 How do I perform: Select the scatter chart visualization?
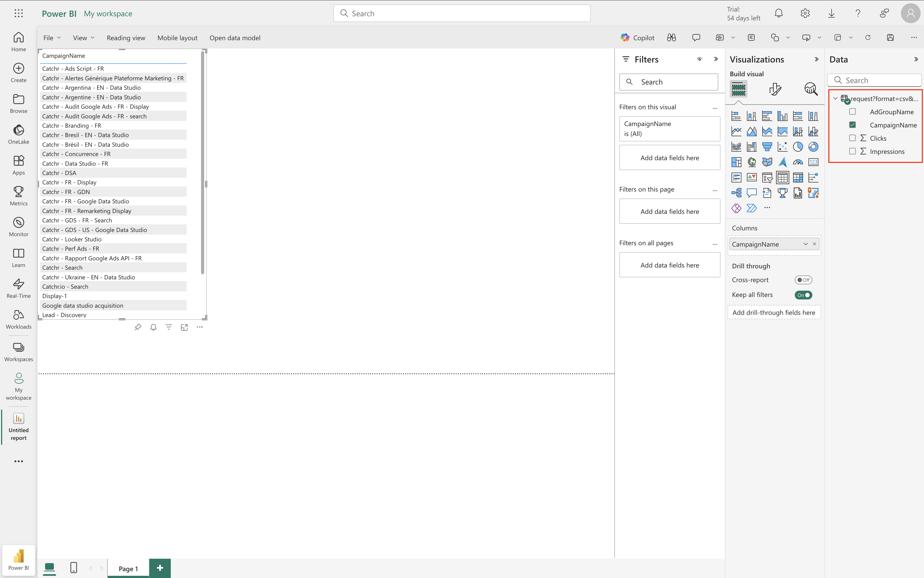point(782,147)
